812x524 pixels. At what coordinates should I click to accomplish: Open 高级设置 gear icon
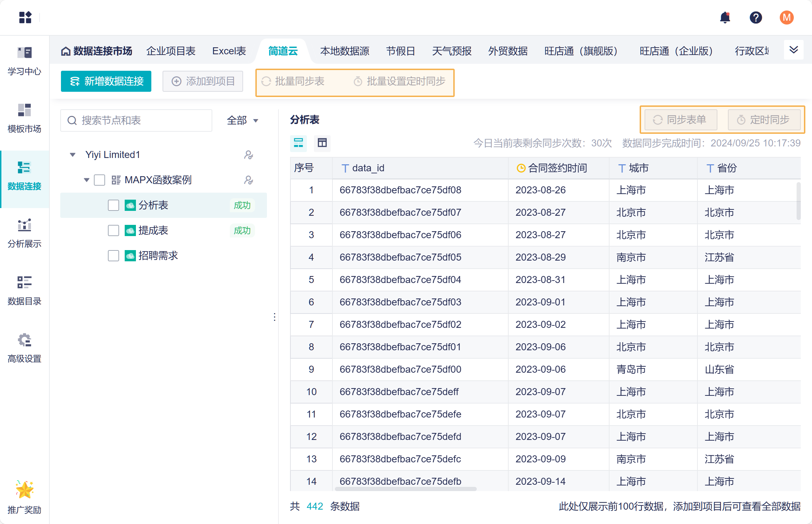25,340
